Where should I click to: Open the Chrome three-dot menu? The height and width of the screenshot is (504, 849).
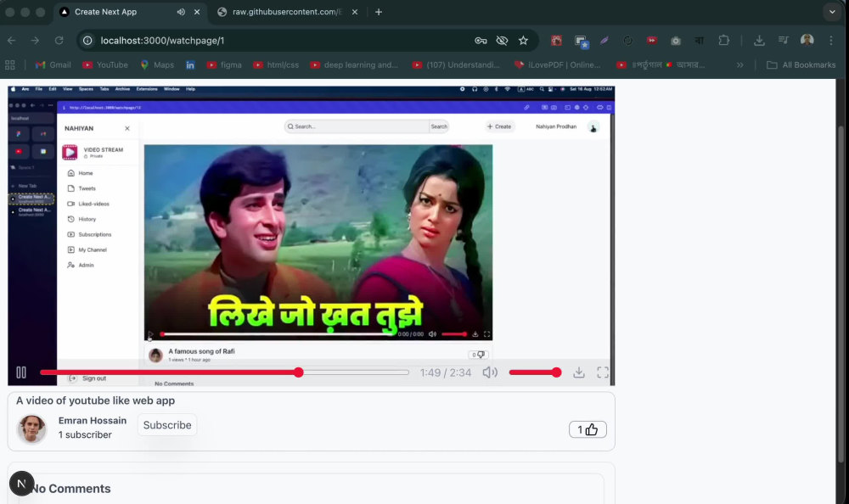tap(831, 41)
